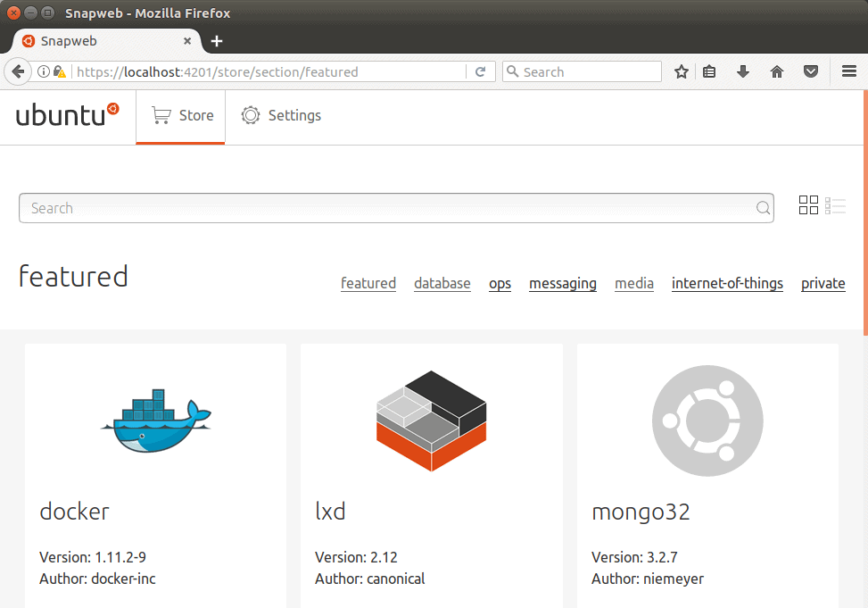The width and height of the screenshot is (868, 608).
Task: Switch to list view layout
Action: (x=835, y=205)
